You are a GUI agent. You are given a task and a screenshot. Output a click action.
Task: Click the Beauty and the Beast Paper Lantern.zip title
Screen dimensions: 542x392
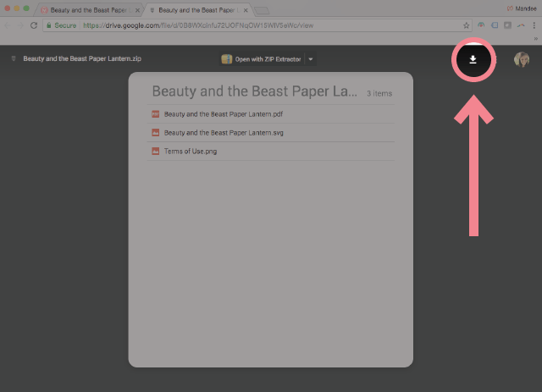click(x=82, y=58)
